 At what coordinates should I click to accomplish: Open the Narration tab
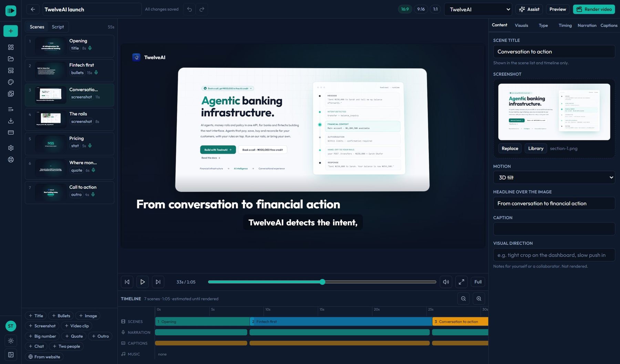587,25
